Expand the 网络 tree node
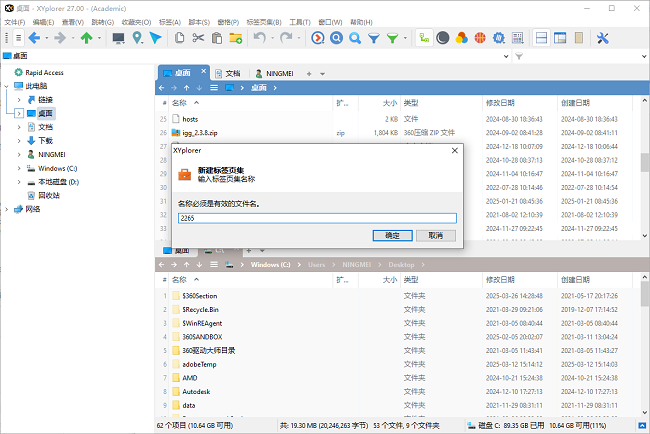 coord(7,209)
